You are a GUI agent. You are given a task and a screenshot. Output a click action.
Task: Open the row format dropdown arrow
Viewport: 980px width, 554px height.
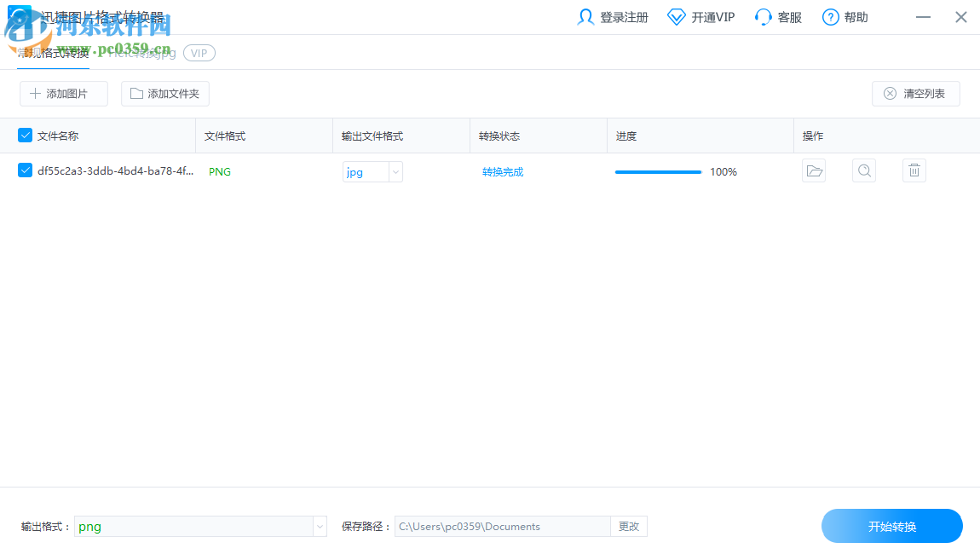coord(395,171)
